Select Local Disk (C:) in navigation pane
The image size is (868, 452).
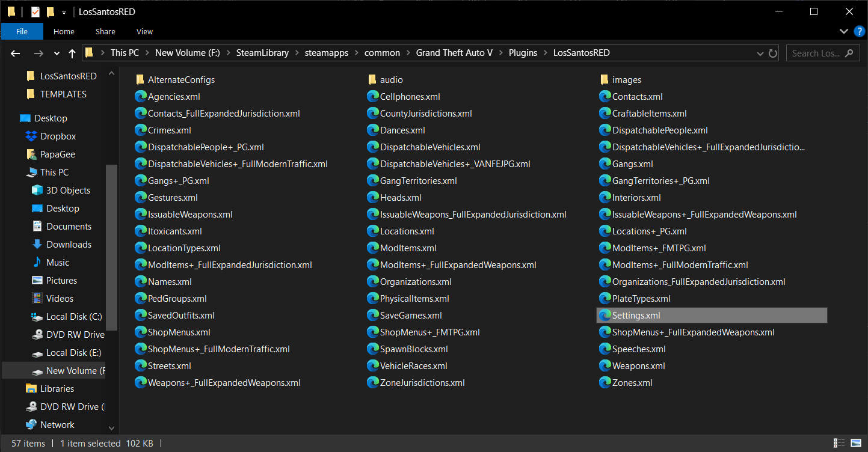click(73, 317)
